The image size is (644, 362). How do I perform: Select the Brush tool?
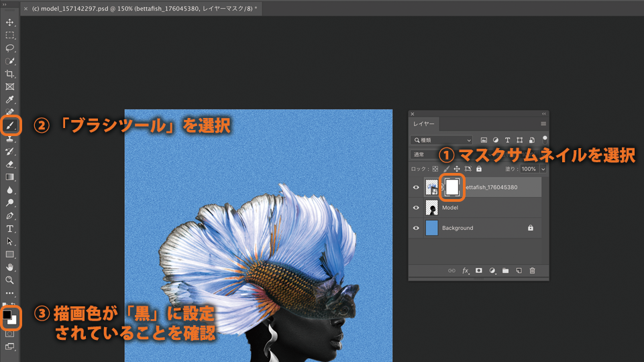[x=10, y=125]
